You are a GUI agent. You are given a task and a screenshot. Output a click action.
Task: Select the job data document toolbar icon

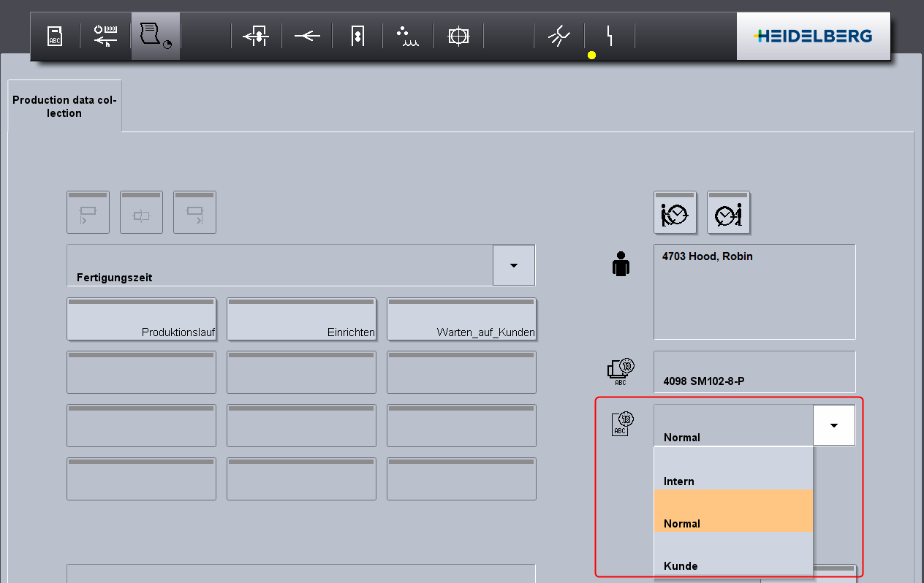tap(55, 35)
